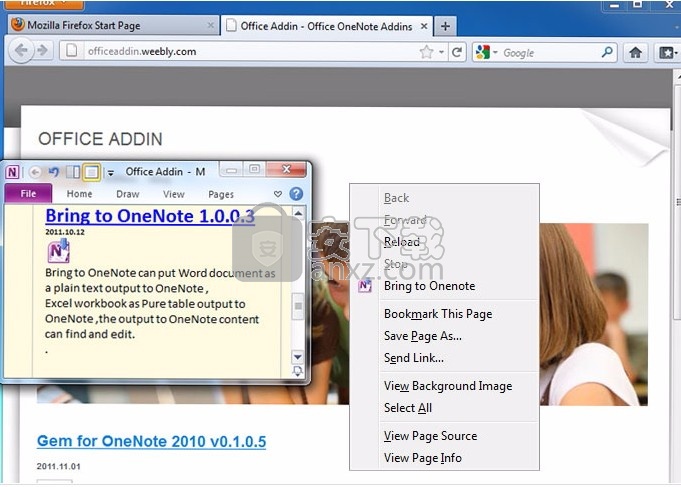
Task: Click the search magnifier icon
Action: 607,52
